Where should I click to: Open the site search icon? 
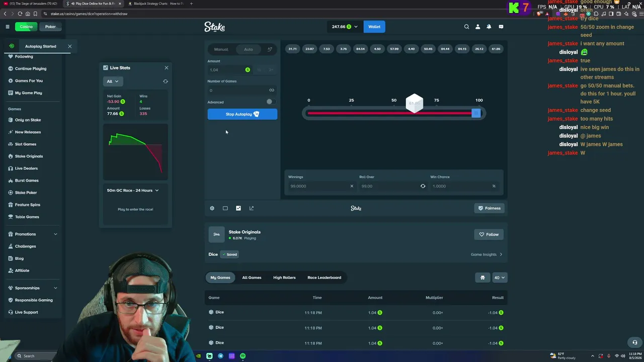[466, 27]
